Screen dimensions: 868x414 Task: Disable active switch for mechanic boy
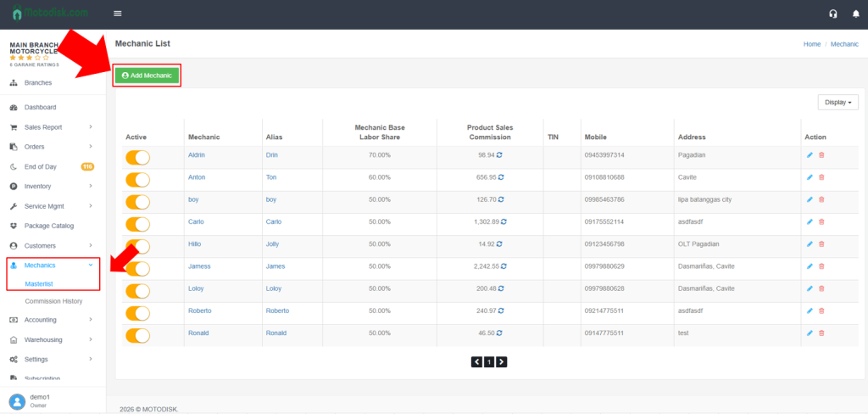(x=137, y=201)
